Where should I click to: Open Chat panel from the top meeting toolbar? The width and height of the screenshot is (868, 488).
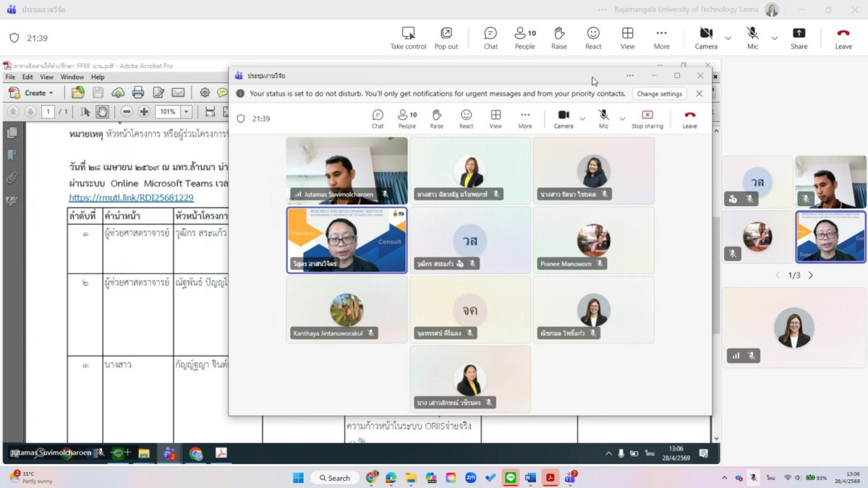tap(490, 38)
